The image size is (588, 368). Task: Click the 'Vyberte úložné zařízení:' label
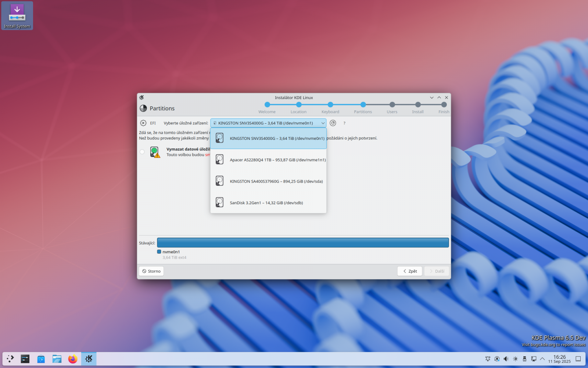(x=186, y=123)
